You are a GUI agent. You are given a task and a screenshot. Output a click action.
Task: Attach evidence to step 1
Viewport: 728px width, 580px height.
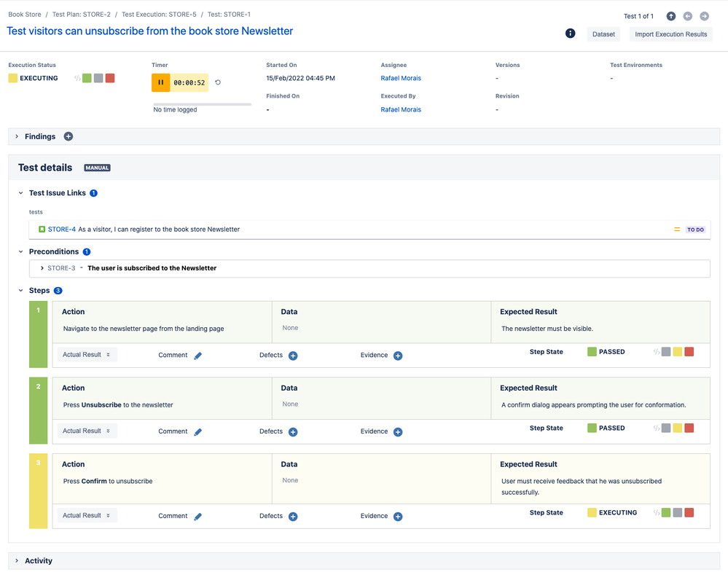[398, 356]
